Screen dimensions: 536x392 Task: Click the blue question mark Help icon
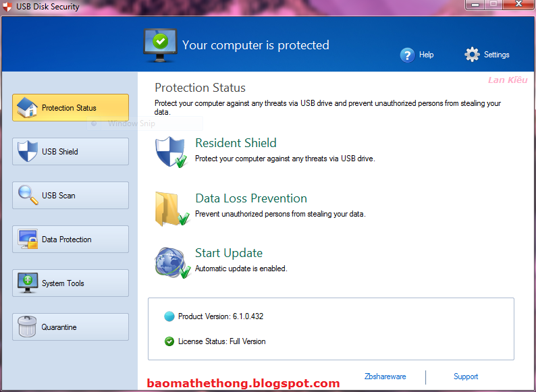[x=407, y=55]
